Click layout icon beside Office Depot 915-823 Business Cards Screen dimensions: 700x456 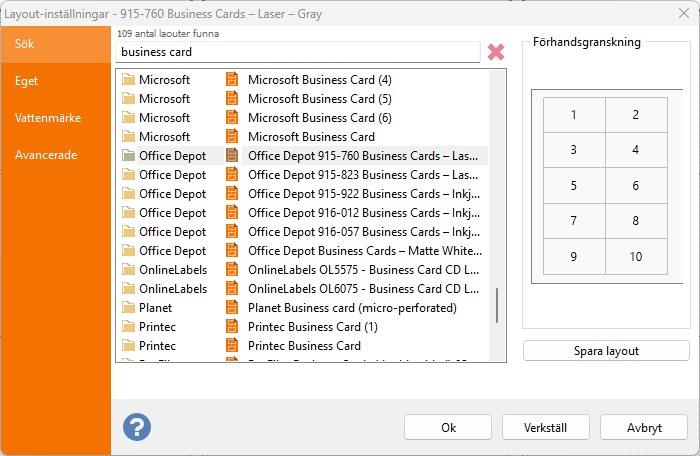click(x=232, y=175)
